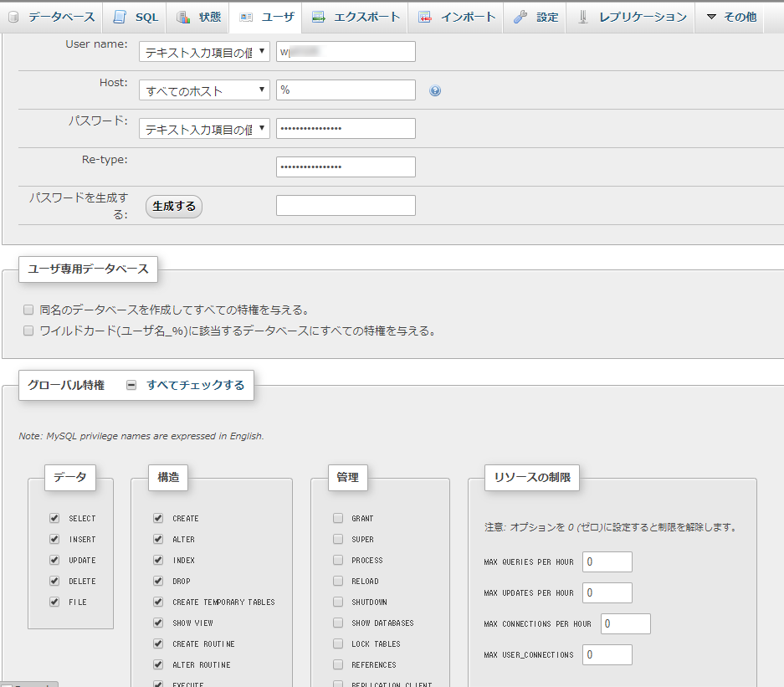The height and width of the screenshot is (687, 784).
Task: Open the Host すべてのホスト dropdown
Action: [204, 90]
